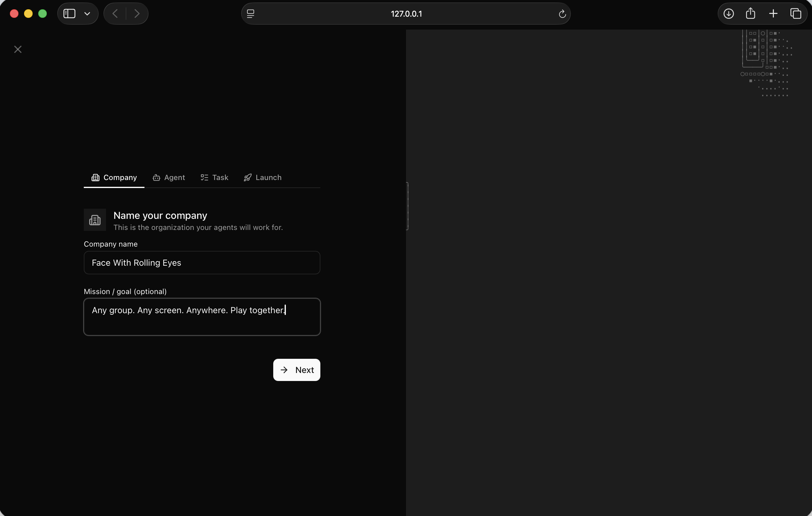Expand the sidebar chevron dropdown
The width and height of the screenshot is (812, 516).
[87, 14]
